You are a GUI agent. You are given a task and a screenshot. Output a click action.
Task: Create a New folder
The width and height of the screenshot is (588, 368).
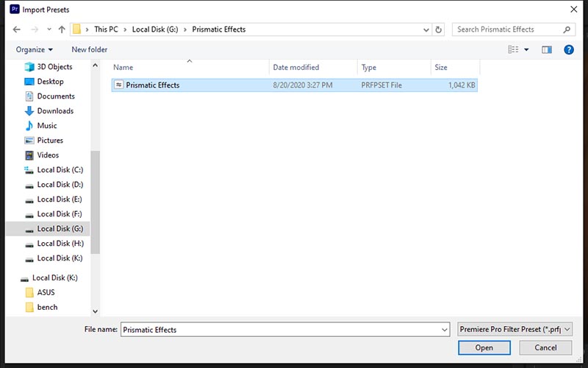click(89, 49)
